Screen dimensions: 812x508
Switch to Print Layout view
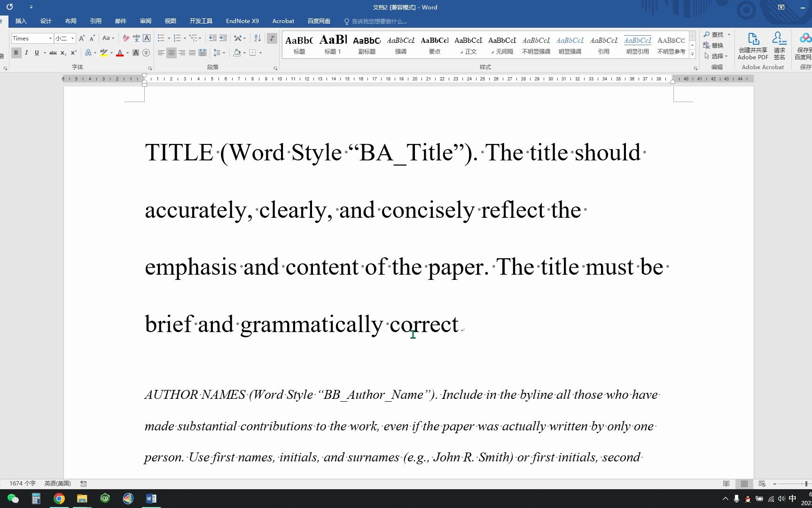coord(744,484)
